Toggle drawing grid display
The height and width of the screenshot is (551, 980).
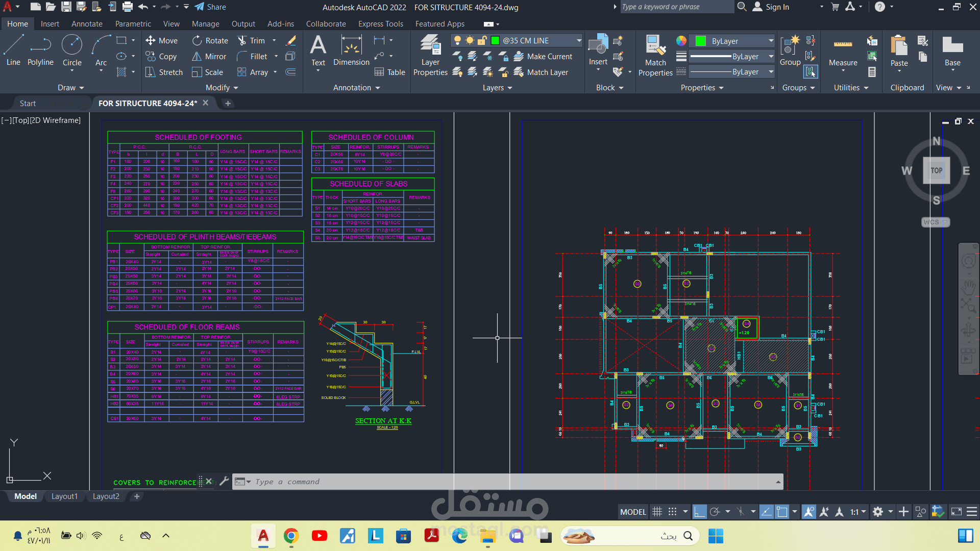tap(657, 512)
